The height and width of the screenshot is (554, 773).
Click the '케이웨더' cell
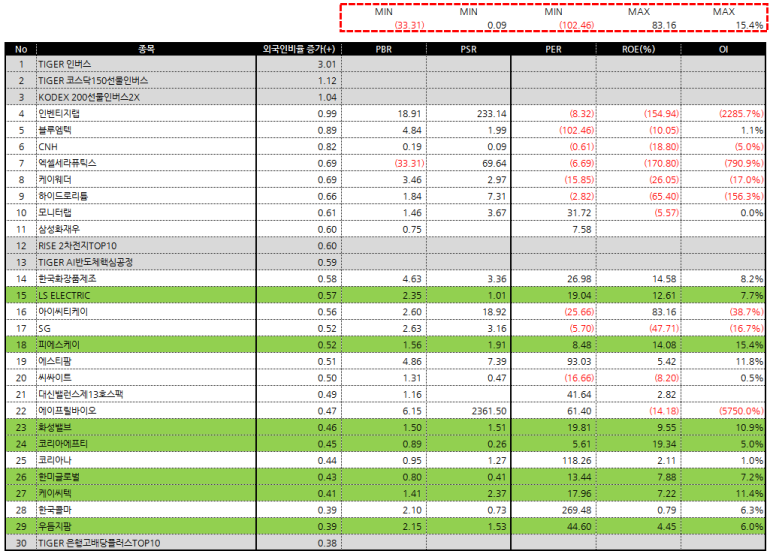(146, 179)
